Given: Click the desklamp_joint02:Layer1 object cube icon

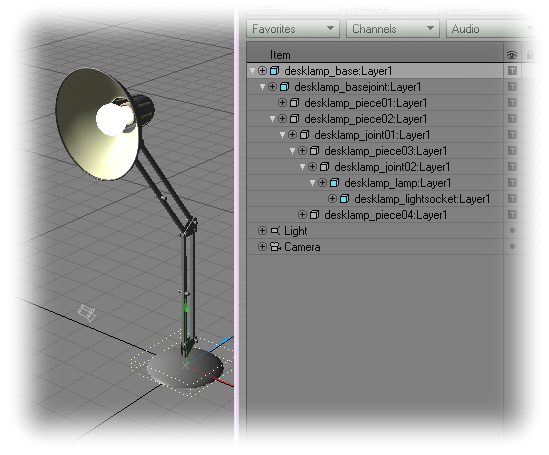Looking at the screenshot, I should coord(325,167).
